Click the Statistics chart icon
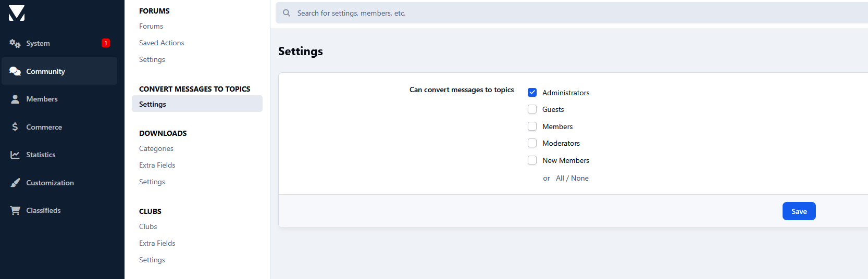Screen dimensions: 868x279 tap(15, 155)
